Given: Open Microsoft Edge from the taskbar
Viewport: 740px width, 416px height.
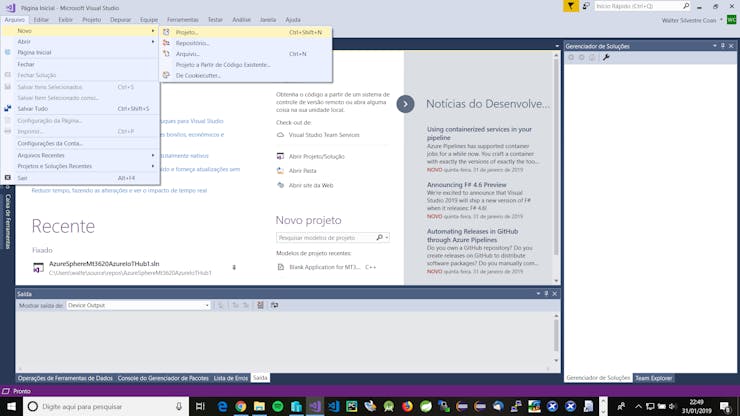Looking at the screenshot, I should point(222,407).
